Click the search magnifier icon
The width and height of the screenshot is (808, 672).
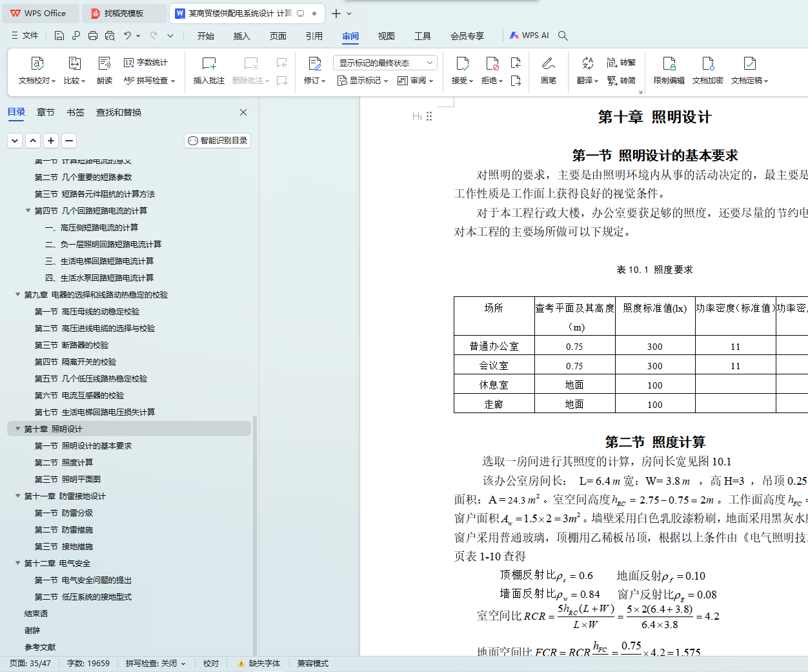563,36
